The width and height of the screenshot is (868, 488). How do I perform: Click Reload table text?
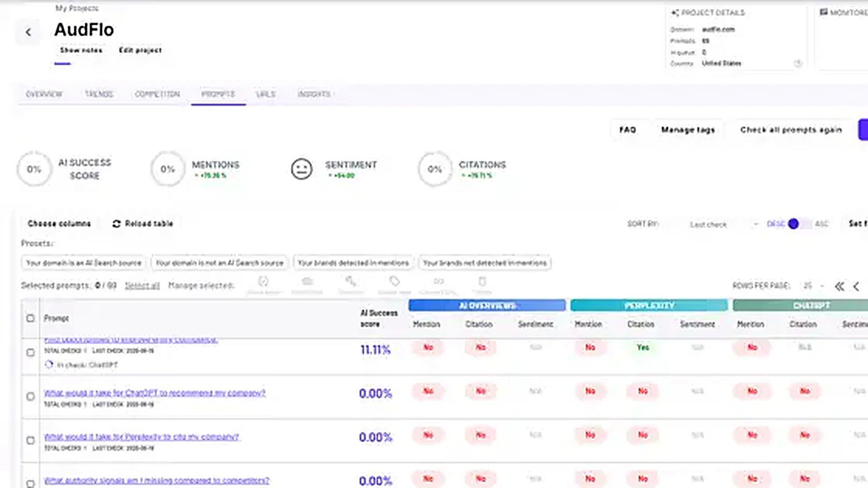point(149,224)
